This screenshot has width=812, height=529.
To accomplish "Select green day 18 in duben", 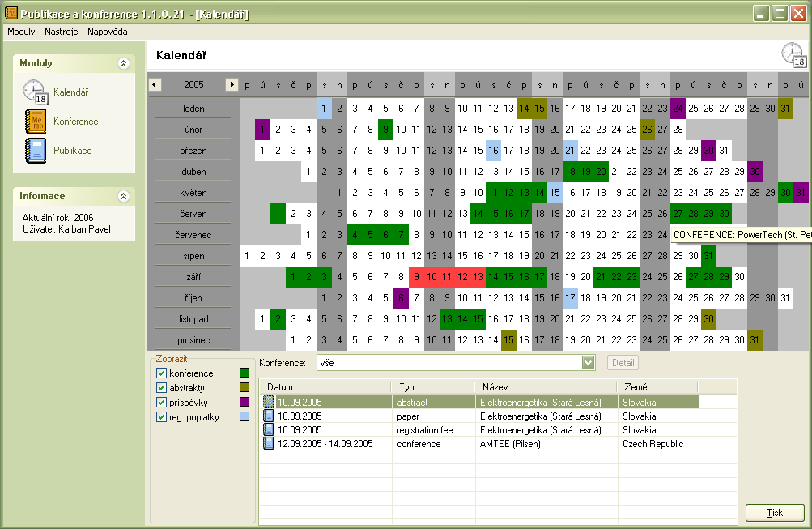I will (x=570, y=172).
